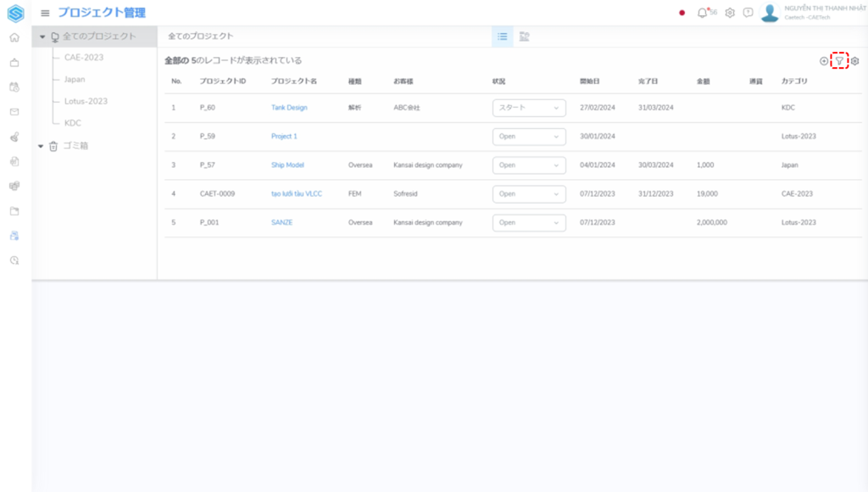Viewport: 868px width, 492px height.
Task: Go to home icon in left sidebar
Action: [14, 37]
